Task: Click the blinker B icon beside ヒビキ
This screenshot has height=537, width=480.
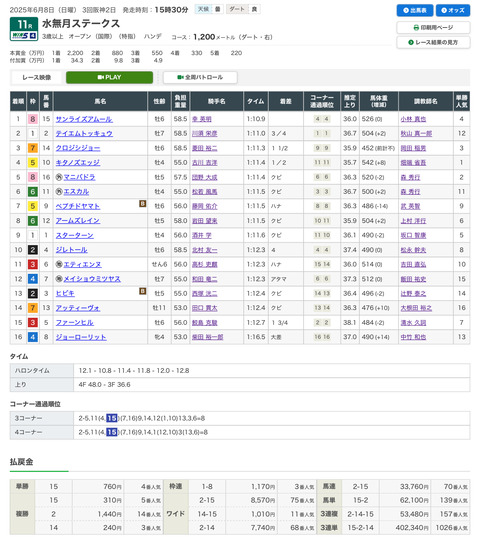Action: (142, 291)
